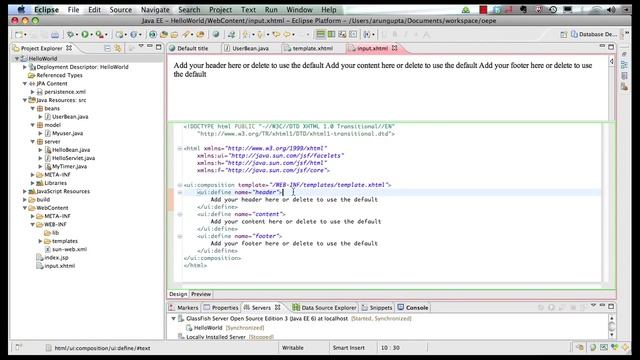The image size is (640, 360).
Task: Switch to the editor's Preview tab
Action: pyautogui.click(x=201, y=294)
